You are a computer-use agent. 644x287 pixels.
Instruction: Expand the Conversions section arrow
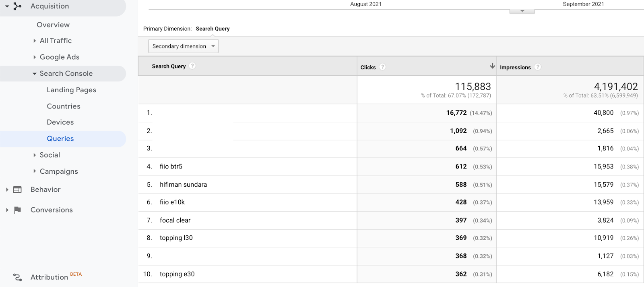pos(7,210)
